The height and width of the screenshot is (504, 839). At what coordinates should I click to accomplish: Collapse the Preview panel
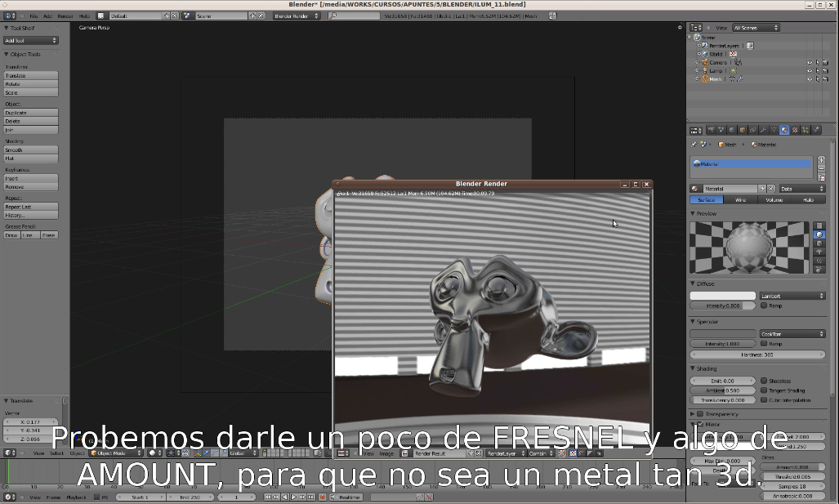click(x=693, y=213)
